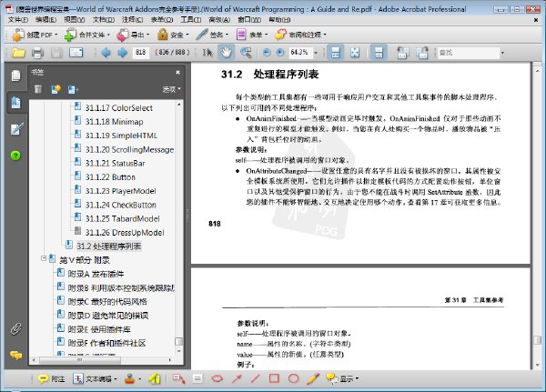Open the 注释(C) menu
Image resolution: width=546 pixels, height=392 pixels.
[x=132, y=20]
